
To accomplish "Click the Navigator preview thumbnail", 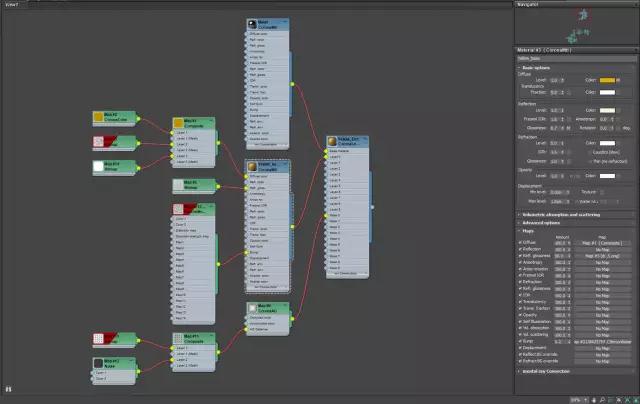I will pyautogui.click(x=576, y=27).
